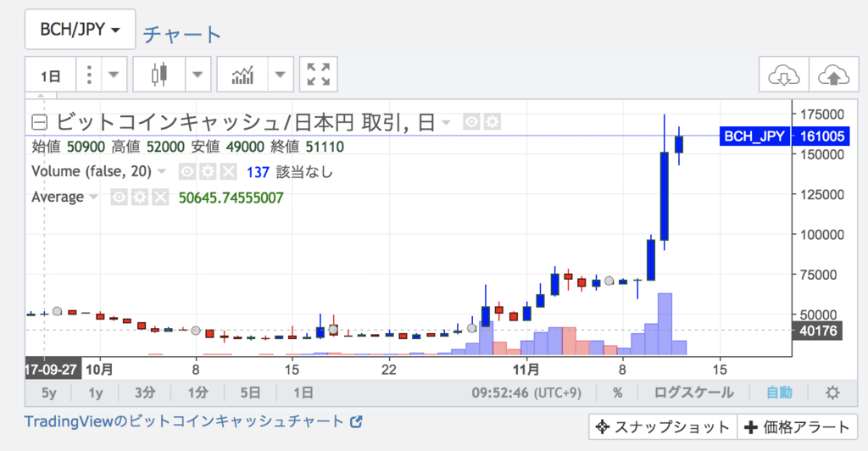The height and width of the screenshot is (451, 868).
Task: Click the Volume value 137
Action: pyautogui.click(x=258, y=172)
